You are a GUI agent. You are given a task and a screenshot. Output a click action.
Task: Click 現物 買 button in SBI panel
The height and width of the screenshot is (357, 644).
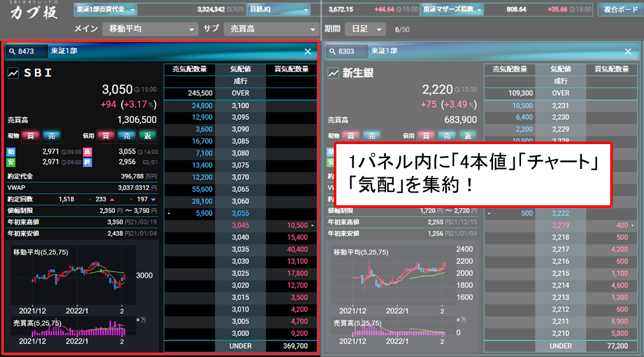click(31, 136)
